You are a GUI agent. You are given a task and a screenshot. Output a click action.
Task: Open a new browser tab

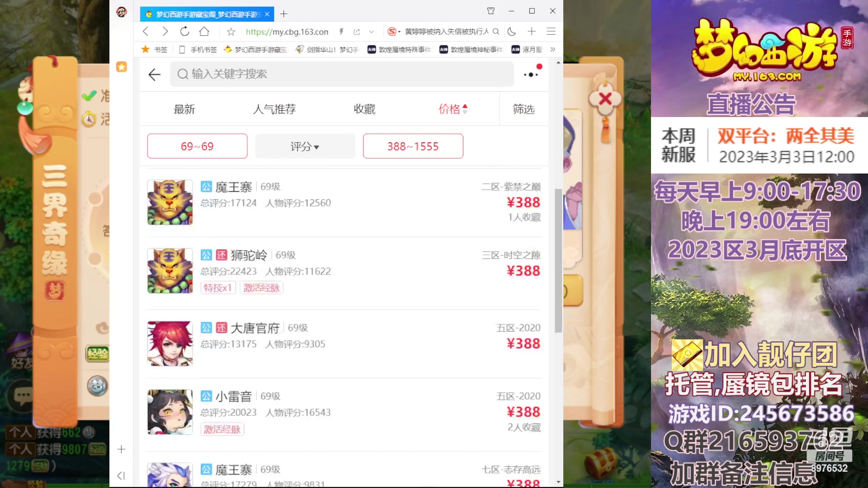pyautogui.click(x=283, y=14)
